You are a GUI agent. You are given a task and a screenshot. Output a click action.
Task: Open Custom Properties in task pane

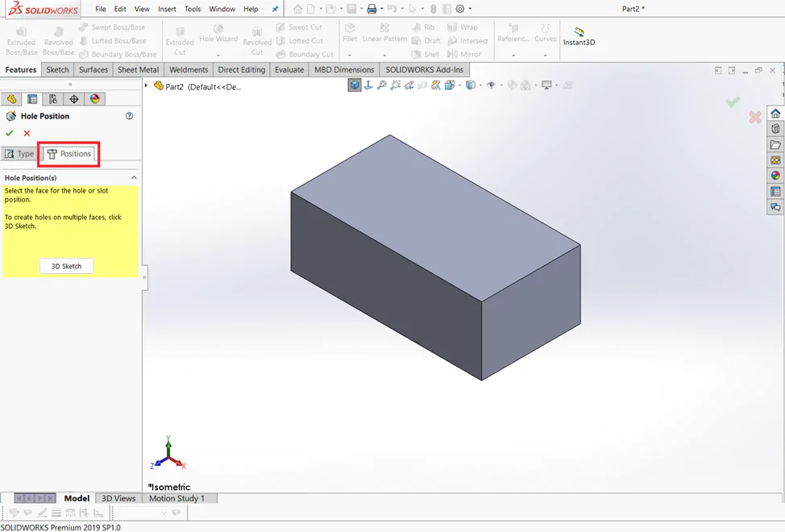tap(775, 191)
